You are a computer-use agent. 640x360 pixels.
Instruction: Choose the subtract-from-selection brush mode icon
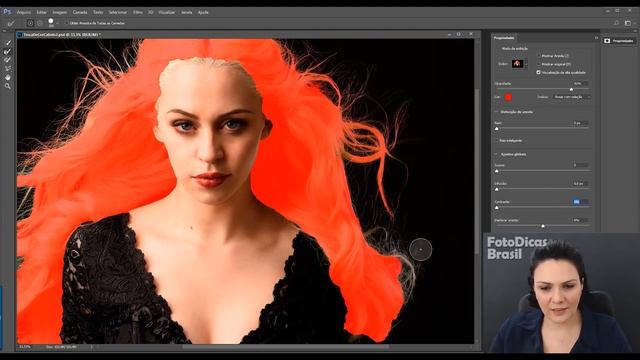40,23
